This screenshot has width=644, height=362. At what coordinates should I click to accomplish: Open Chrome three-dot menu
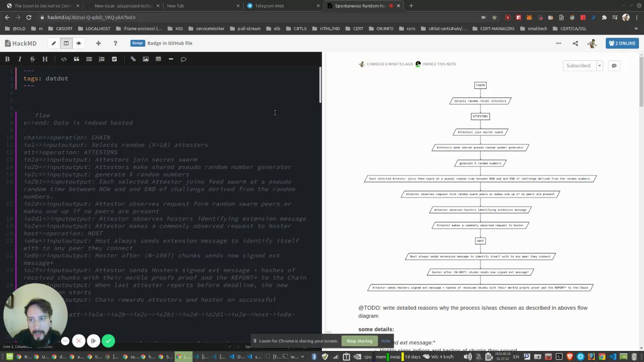click(x=637, y=17)
